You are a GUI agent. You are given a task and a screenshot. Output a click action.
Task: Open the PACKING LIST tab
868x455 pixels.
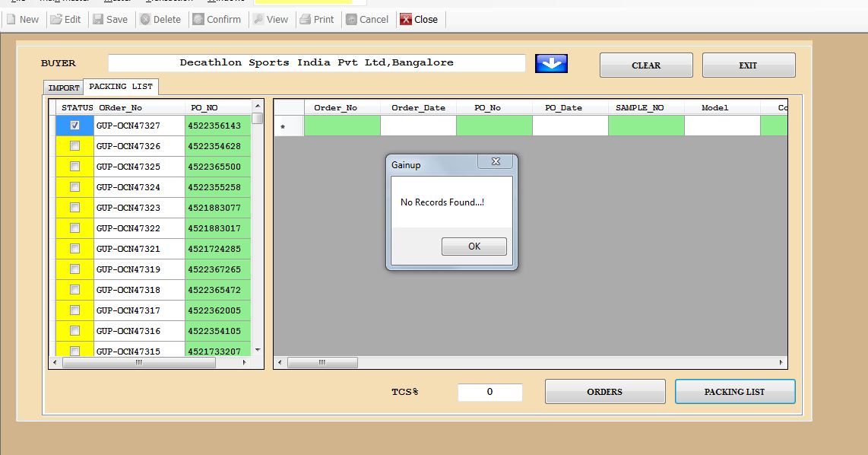coord(121,86)
